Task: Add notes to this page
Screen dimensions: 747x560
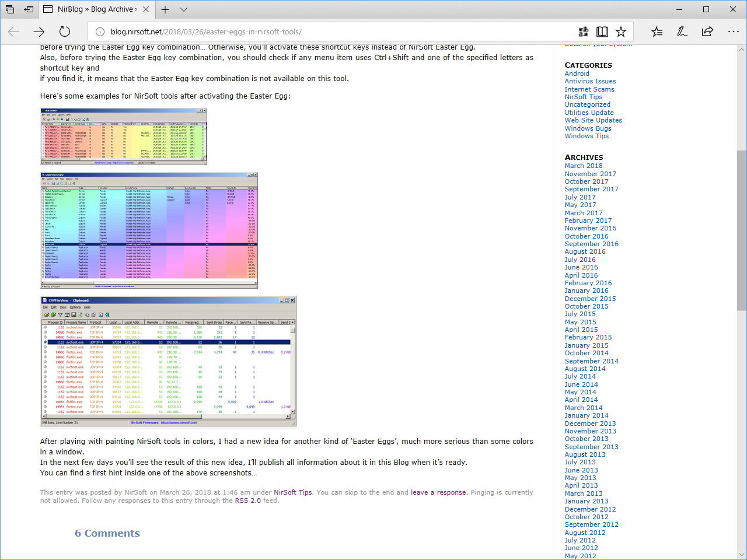Action: click(x=682, y=32)
